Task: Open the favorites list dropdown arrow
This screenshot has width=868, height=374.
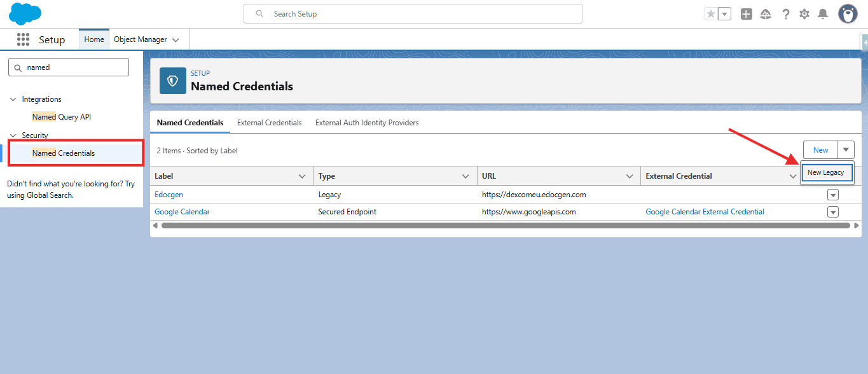Action: point(724,14)
